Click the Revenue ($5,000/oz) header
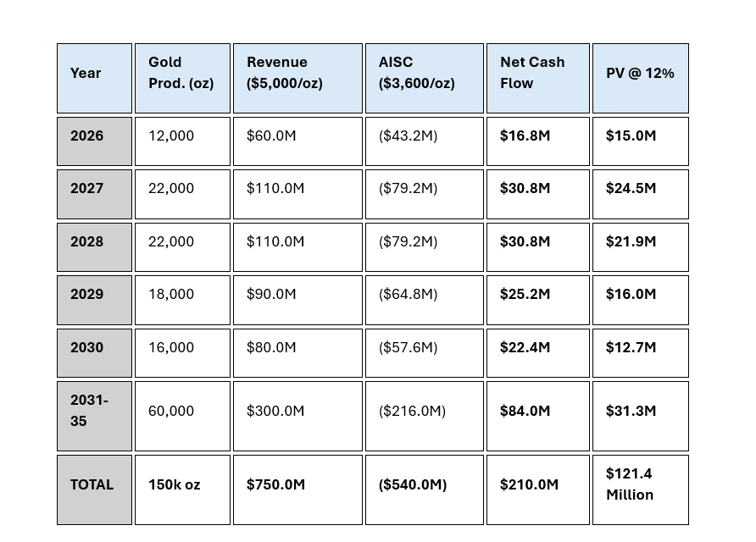 pos(297,78)
